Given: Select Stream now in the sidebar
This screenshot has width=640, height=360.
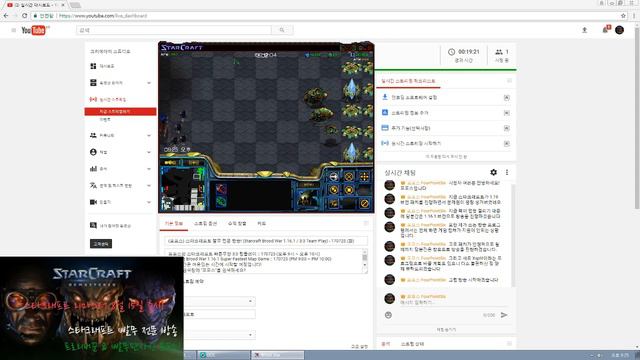Looking at the screenshot, I should pos(120,111).
